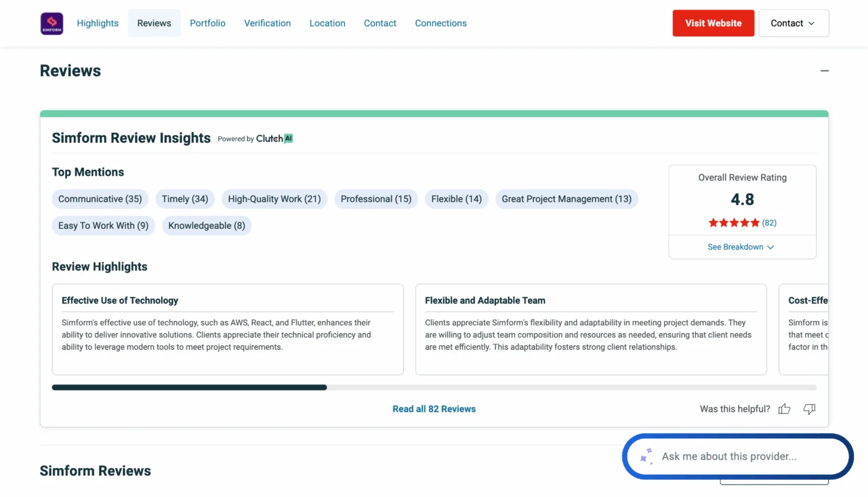868x497 pixels.
Task: Click the red rating stars
Action: (734, 223)
